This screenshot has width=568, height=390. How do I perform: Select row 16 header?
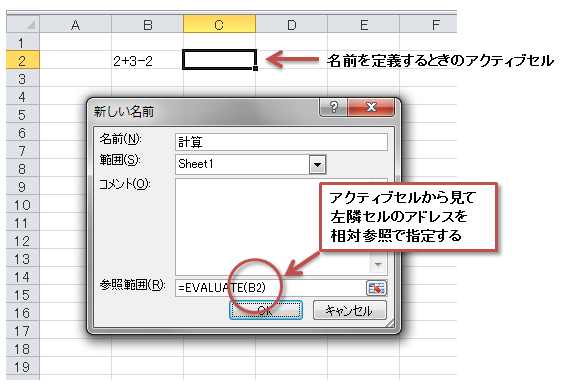[22, 313]
